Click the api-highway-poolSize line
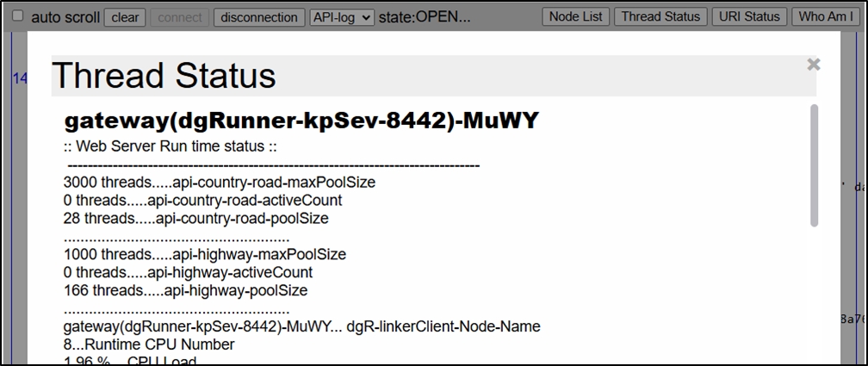 [x=185, y=291]
